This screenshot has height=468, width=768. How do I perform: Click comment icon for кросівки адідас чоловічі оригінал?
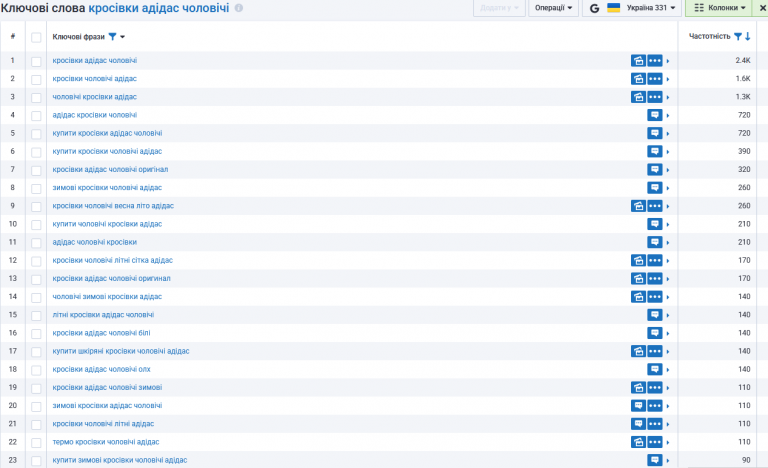click(655, 170)
